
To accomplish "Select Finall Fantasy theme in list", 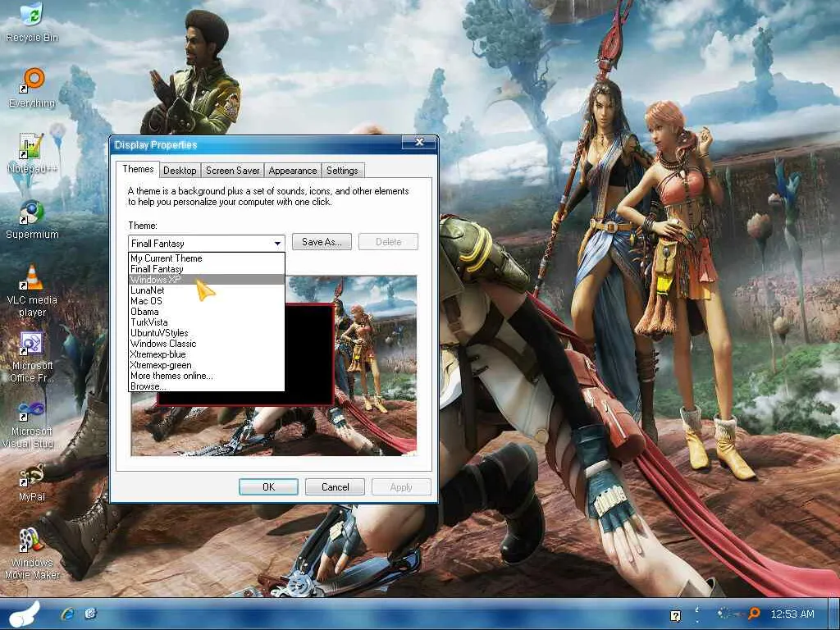I will (x=206, y=269).
